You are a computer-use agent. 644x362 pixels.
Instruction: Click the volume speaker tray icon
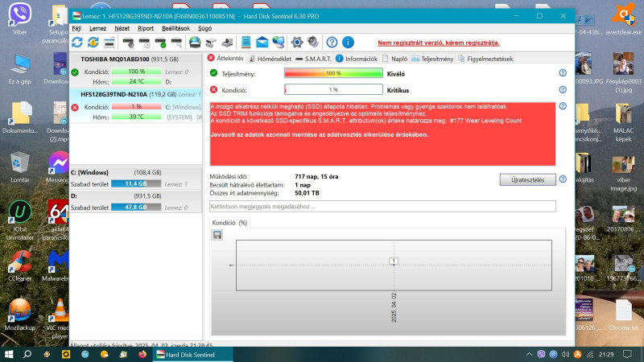(566, 354)
